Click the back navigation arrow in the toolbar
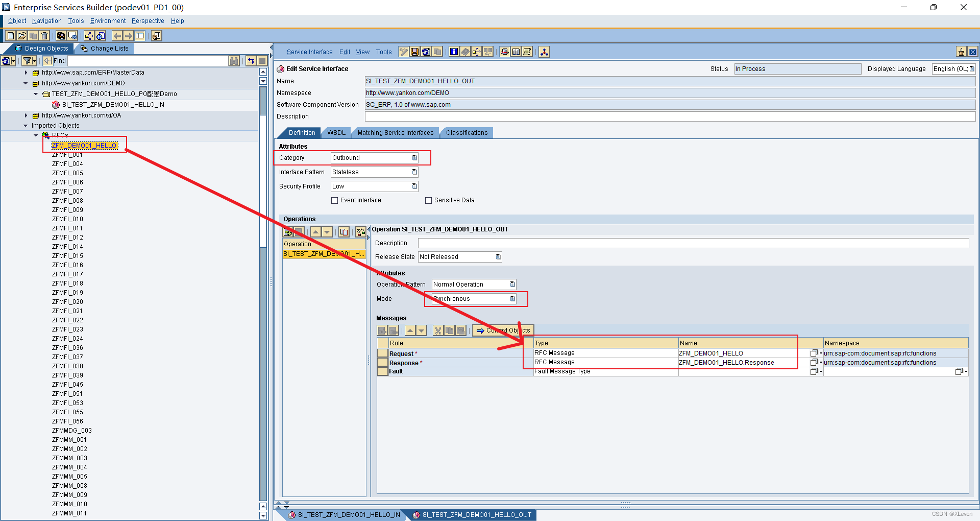980x521 pixels. click(x=117, y=36)
